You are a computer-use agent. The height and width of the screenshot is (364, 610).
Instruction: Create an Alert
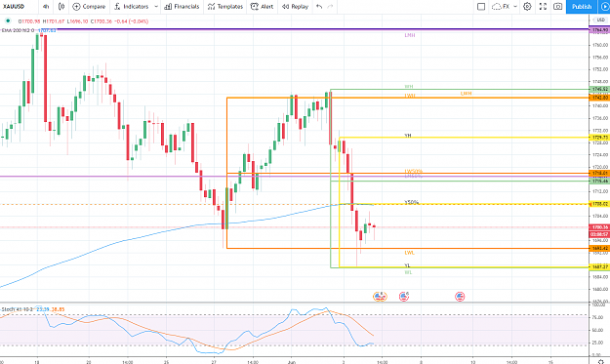click(x=262, y=6)
